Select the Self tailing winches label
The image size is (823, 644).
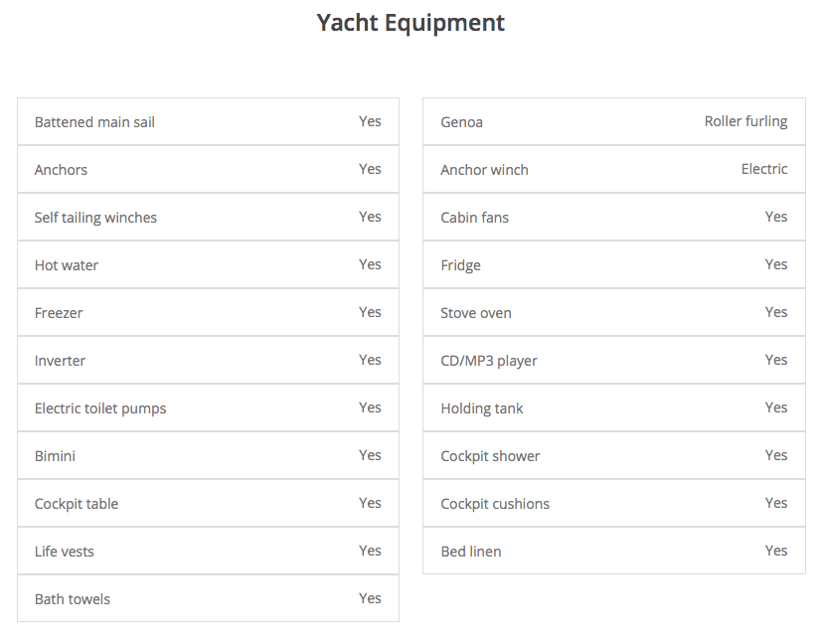pyautogui.click(x=95, y=218)
